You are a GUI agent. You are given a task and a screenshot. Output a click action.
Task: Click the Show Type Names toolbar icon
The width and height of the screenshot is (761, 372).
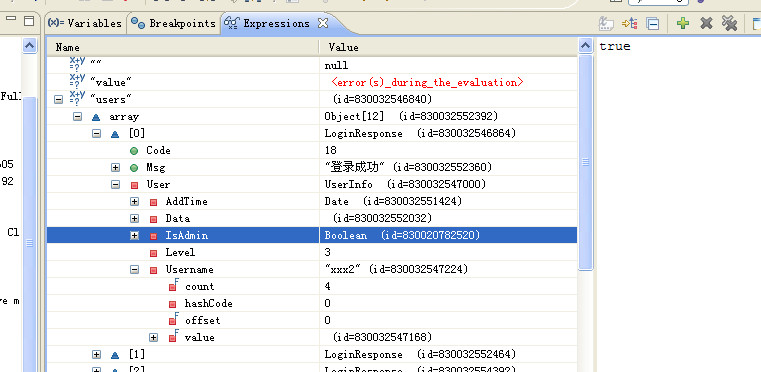point(606,23)
